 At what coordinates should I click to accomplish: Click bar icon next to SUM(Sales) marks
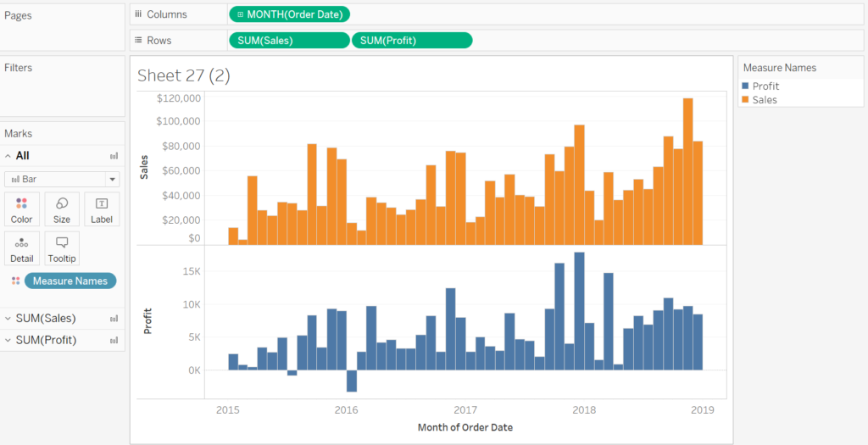[114, 319]
